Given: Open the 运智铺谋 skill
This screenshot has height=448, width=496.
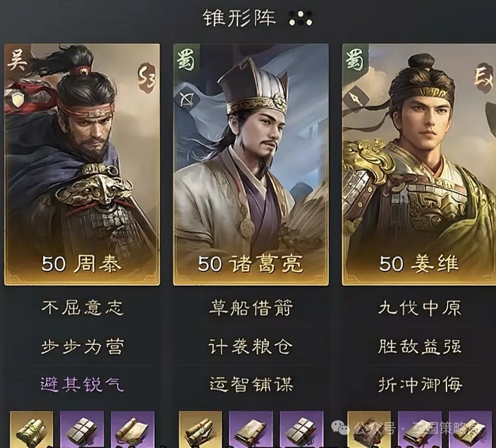Looking at the screenshot, I should click(251, 384).
